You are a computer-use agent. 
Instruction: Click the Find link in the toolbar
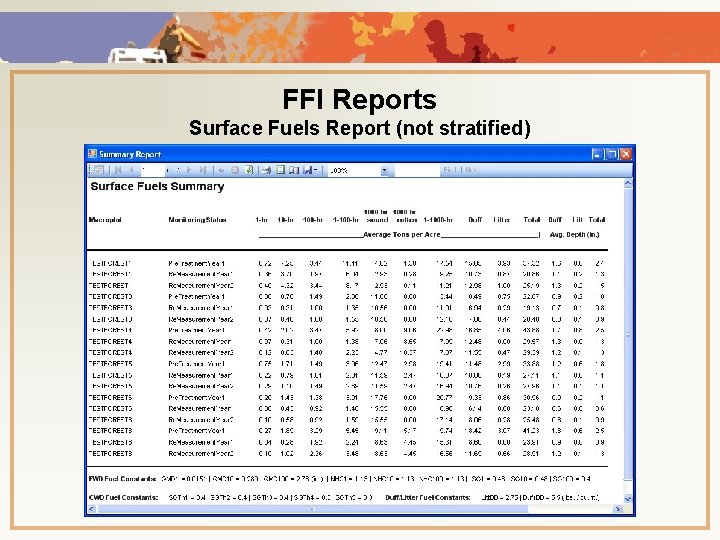pos(450,170)
